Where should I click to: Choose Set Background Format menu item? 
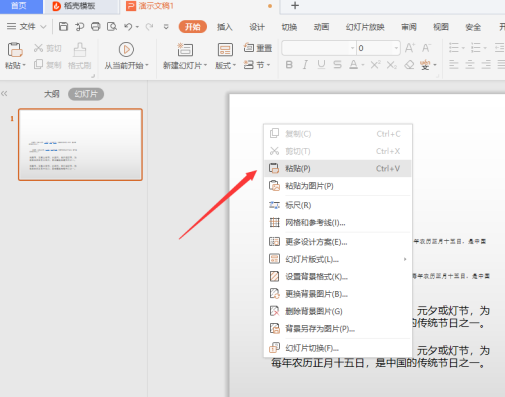(337, 276)
